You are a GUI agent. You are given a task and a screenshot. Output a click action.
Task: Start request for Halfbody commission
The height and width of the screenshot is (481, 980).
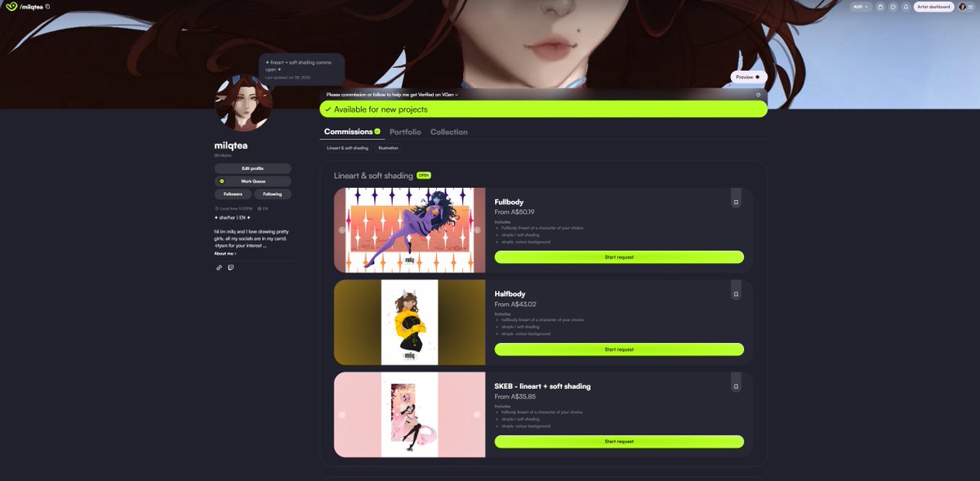point(619,350)
